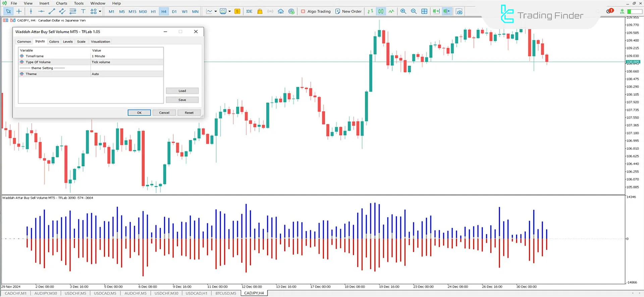
Task: Open the File menu
Action: coord(14,3)
